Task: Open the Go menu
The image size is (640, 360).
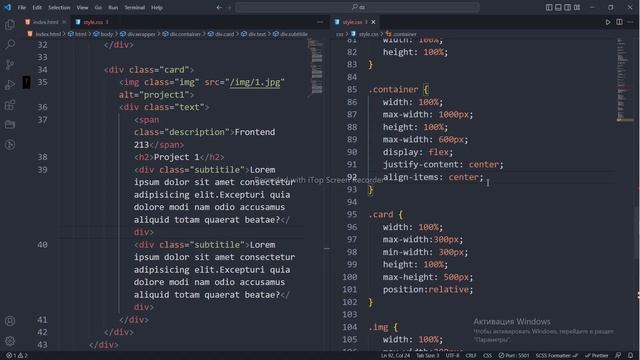Action: [x=98, y=7]
